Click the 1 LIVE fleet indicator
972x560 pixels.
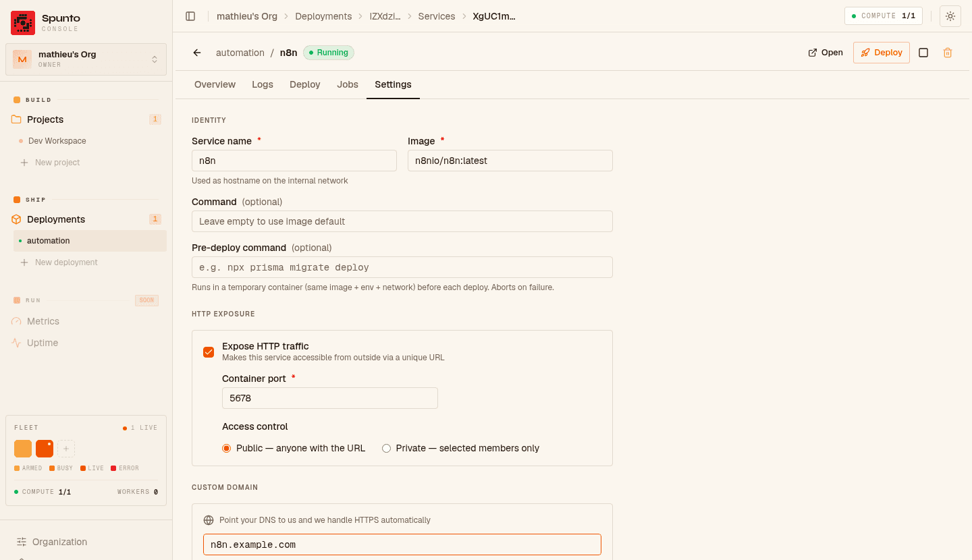140,428
